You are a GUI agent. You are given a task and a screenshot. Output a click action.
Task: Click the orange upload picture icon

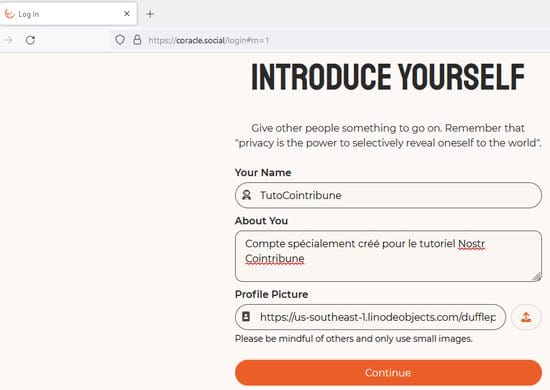click(x=526, y=317)
